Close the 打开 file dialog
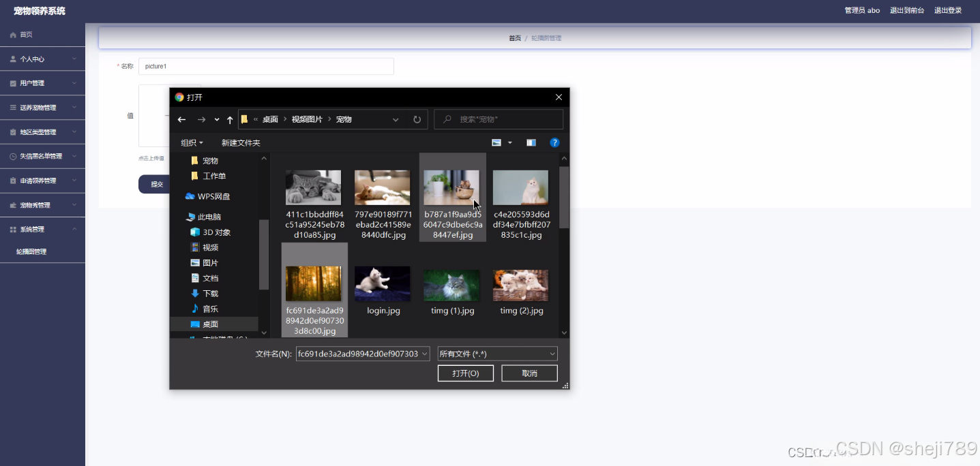 559,97
